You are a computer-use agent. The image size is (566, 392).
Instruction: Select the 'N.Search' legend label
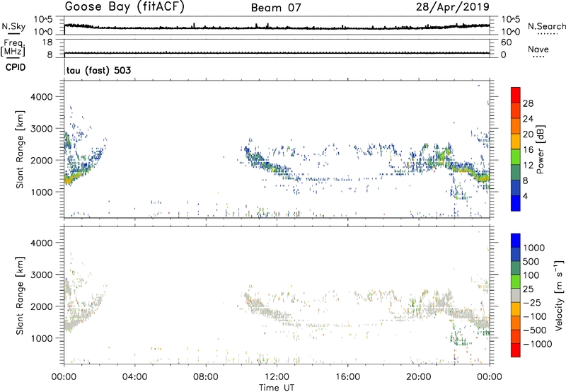point(546,26)
